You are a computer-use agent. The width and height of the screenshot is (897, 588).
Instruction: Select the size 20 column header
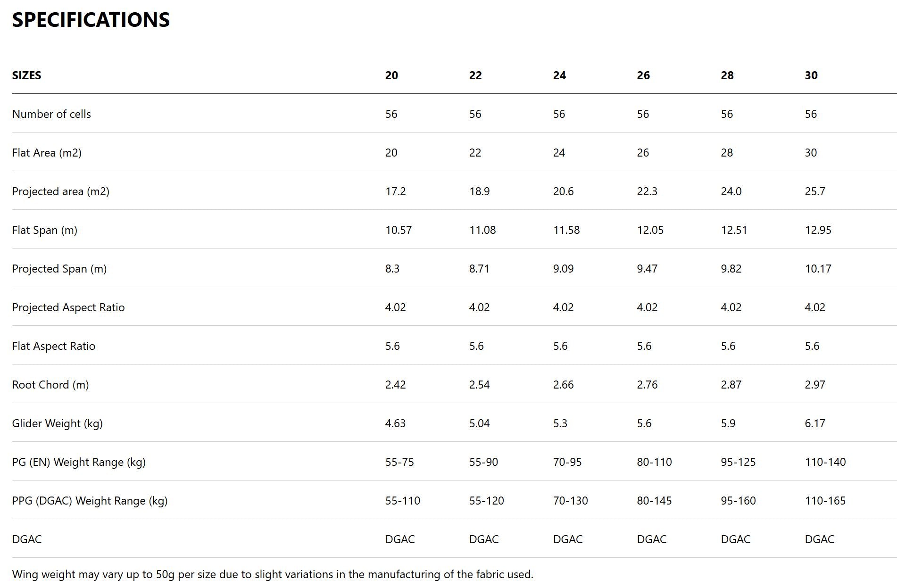click(391, 75)
